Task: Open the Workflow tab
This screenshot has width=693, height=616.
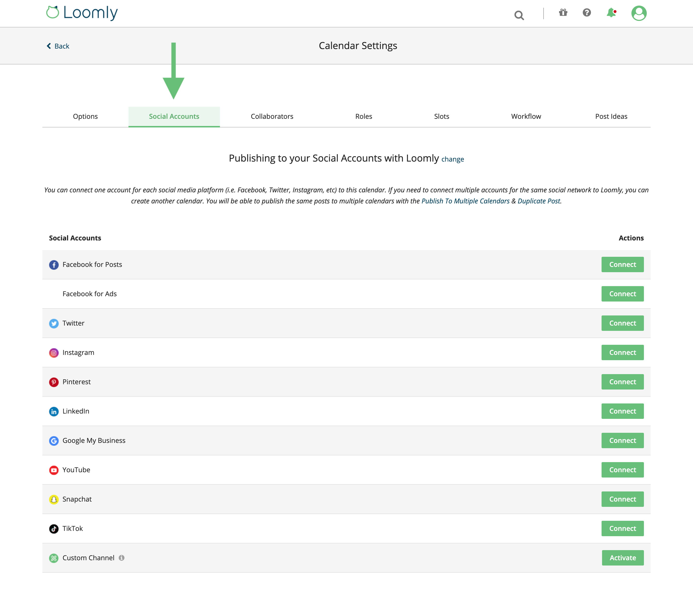Action: (x=526, y=116)
